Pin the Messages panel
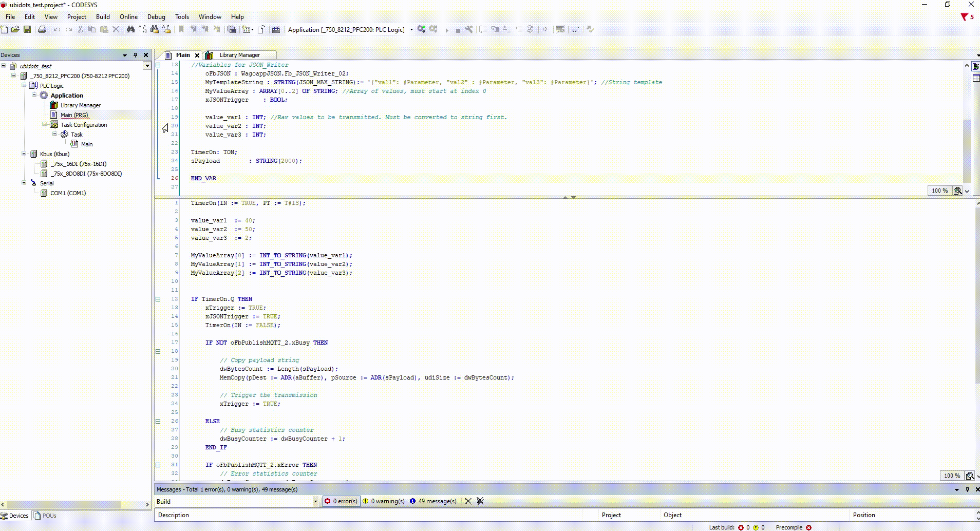 (x=967, y=489)
